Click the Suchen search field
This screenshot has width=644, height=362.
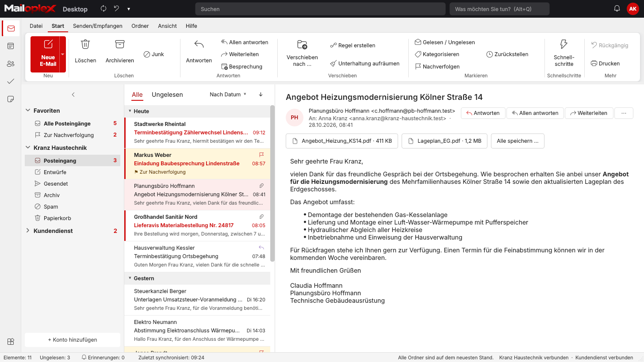point(320,9)
